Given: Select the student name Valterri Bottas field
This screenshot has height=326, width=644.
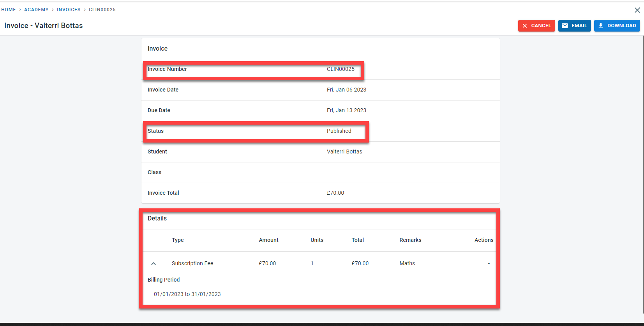Looking at the screenshot, I should point(344,152).
